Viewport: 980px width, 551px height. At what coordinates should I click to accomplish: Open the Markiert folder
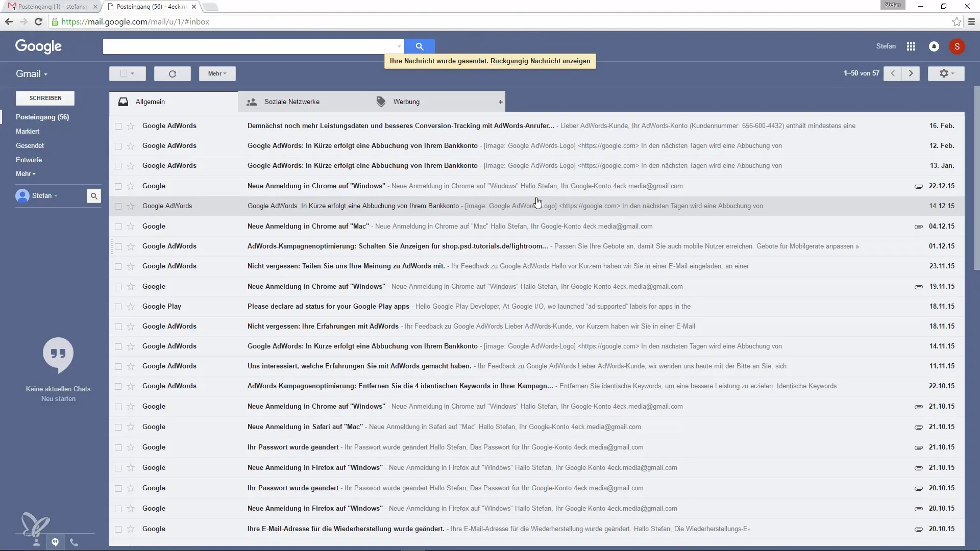coord(28,132)
